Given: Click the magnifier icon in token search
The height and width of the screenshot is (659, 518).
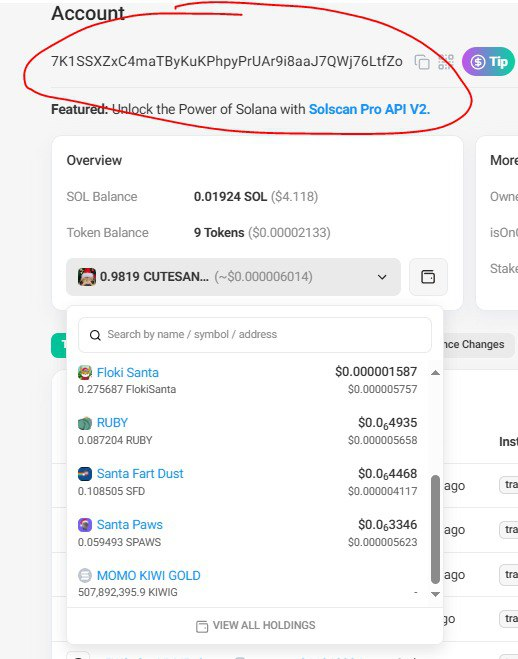Looking at the screenshot, I should click(95, 335).
